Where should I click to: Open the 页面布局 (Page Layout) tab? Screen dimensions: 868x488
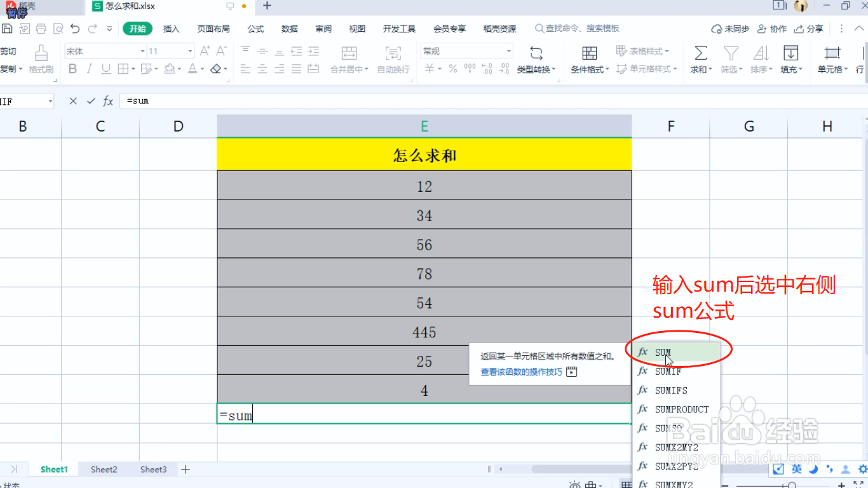coord(214,29)
